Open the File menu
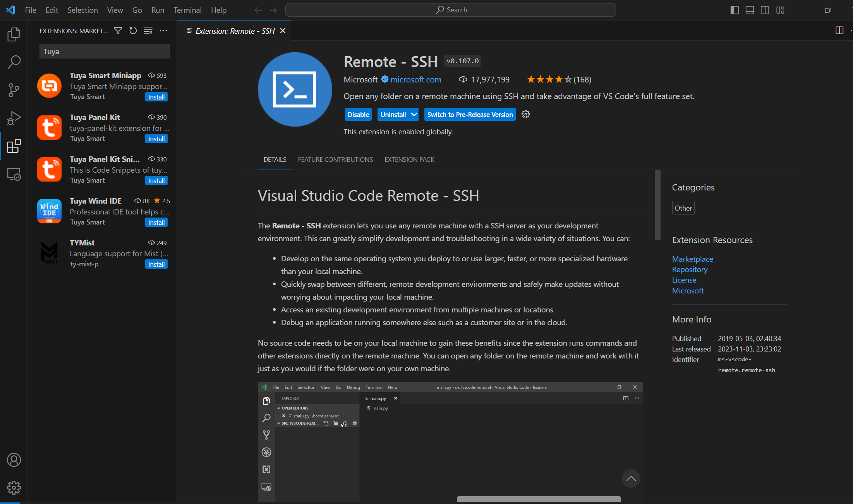The height and width of the screenshot is (504, 853). 31,10
